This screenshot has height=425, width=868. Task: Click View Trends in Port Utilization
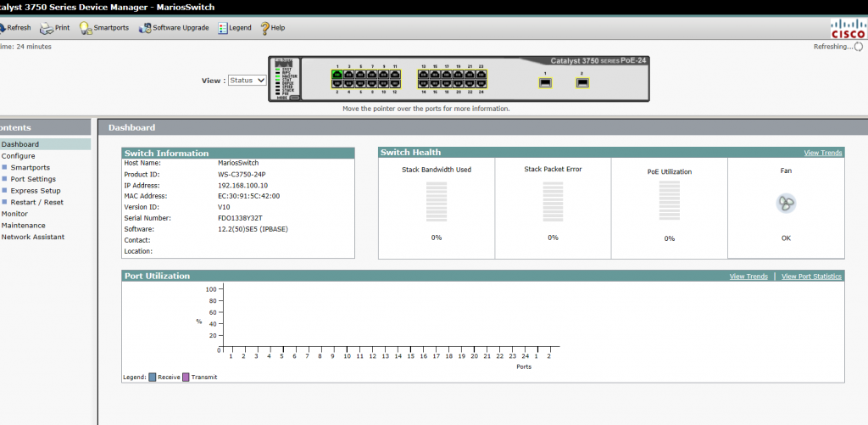pyautogui.click(x=748, y=277)
